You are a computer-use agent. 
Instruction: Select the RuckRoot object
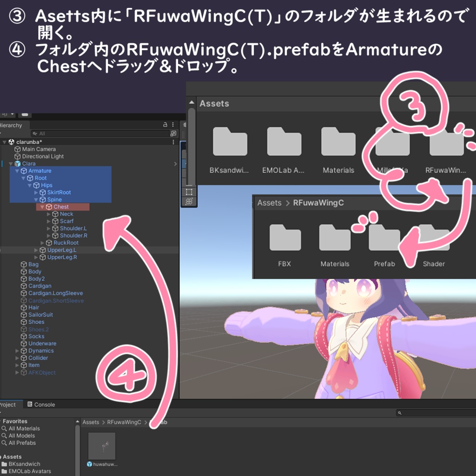pyautogui.click(x=66, y=243)
